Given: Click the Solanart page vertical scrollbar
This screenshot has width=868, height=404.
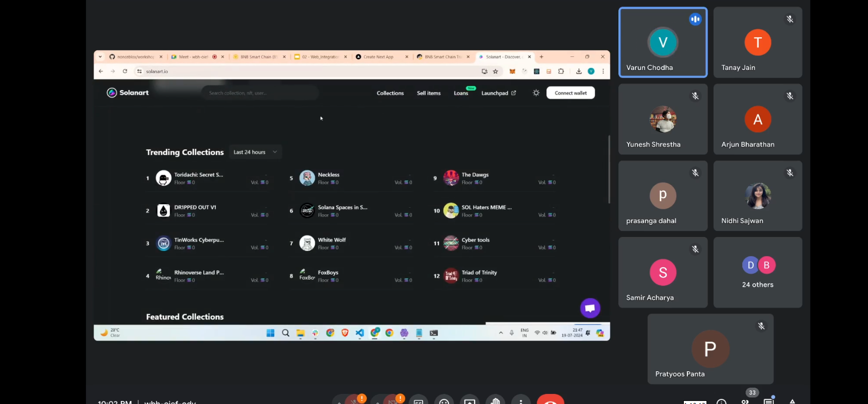Looking at the screenshot, I should (609, 169).
